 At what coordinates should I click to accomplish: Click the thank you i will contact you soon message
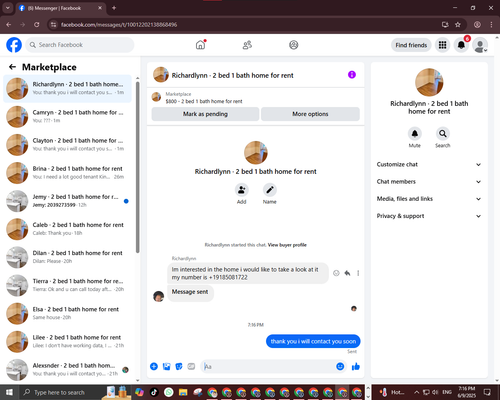(313, 341)
